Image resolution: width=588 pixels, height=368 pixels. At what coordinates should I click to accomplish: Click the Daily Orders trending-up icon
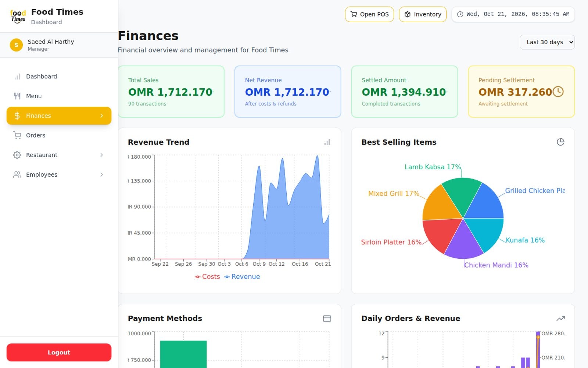pyautogui.click(x=560, y=318)
